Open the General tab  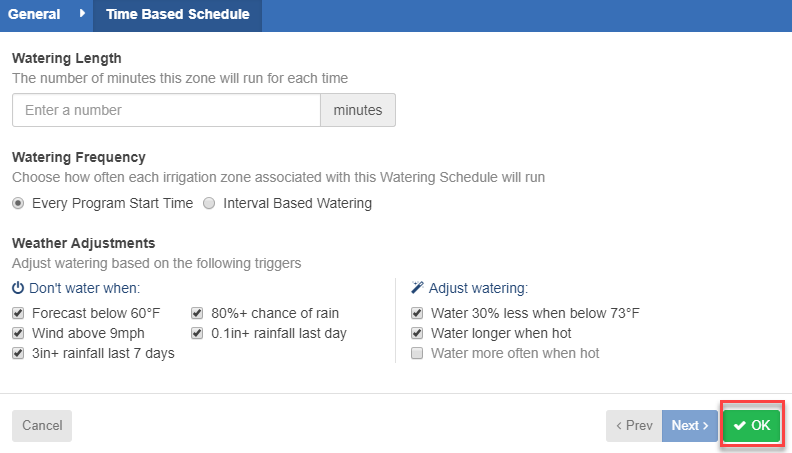pyautogui.click(x=34, y=14)
